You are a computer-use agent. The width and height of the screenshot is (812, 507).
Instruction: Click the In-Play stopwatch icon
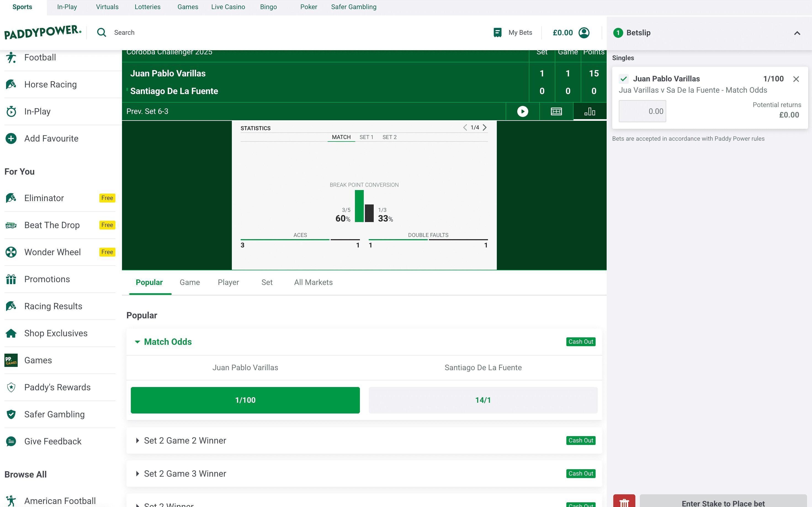[x=11, y=111]
